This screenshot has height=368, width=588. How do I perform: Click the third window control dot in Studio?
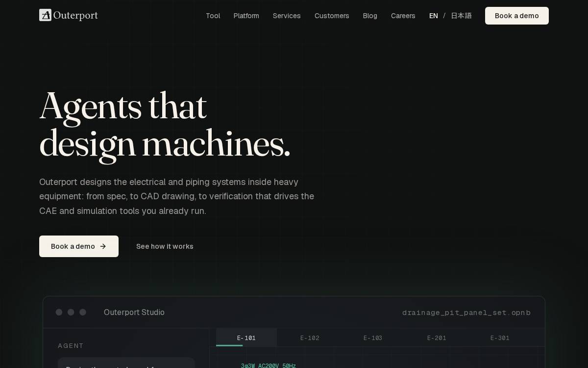tap(83, 312)
